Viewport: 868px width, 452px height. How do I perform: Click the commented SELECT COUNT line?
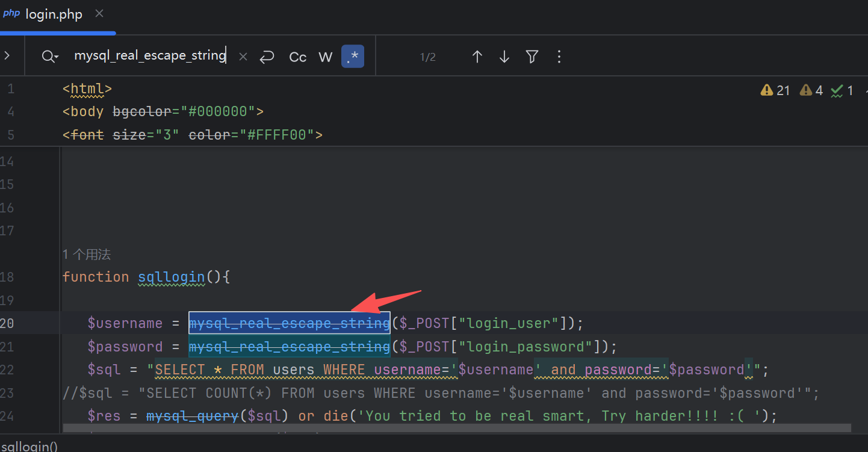click(x=441, y=393)
